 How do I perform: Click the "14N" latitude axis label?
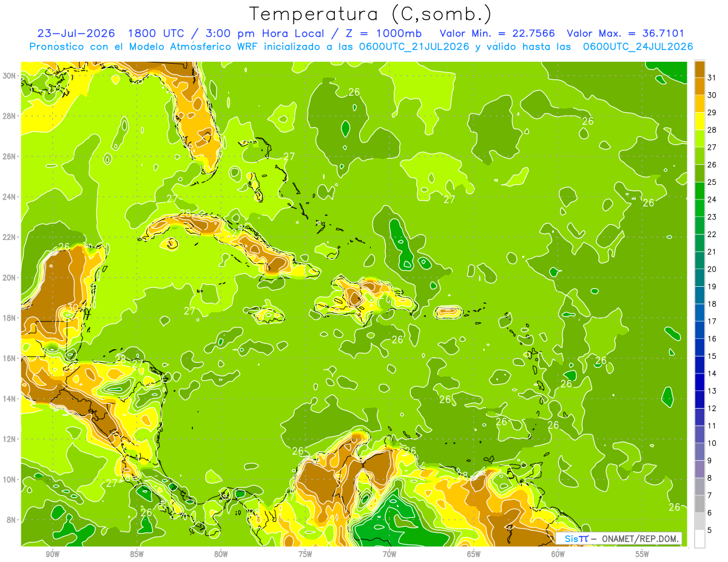tap(10, 399)
